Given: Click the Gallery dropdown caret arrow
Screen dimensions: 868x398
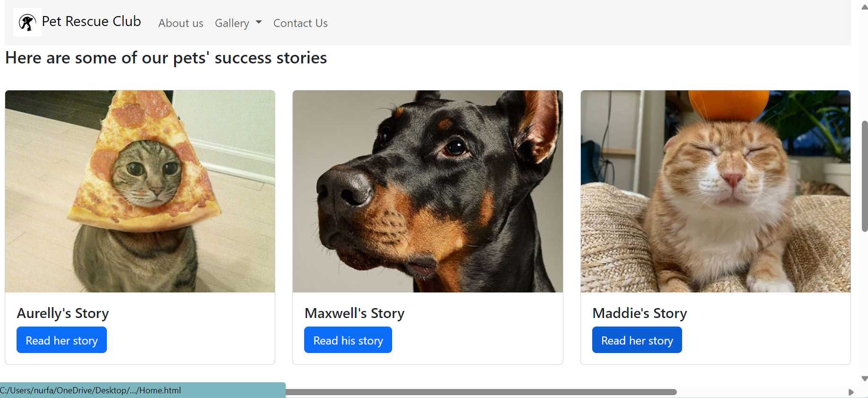Looking at the screenshot, I should click(x=259, y=22).
